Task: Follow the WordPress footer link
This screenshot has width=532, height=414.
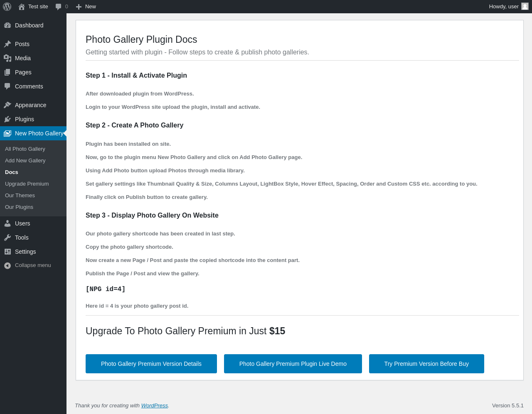Action: tap(155, 406)
